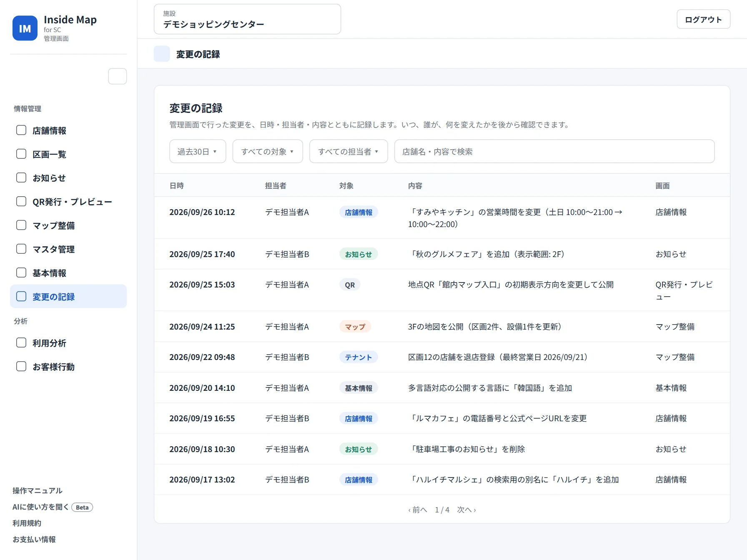The image size is (747, 560).
Task: Open 店舗情報 in the sidebar
Action: [68, 130]
